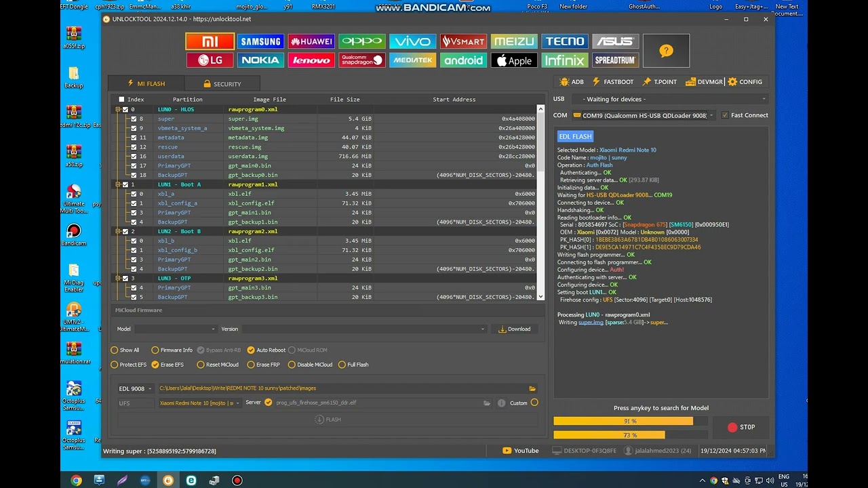Select the Tecno brand icon
Viewport: 868px width, 488px height.
pos(565,41)
